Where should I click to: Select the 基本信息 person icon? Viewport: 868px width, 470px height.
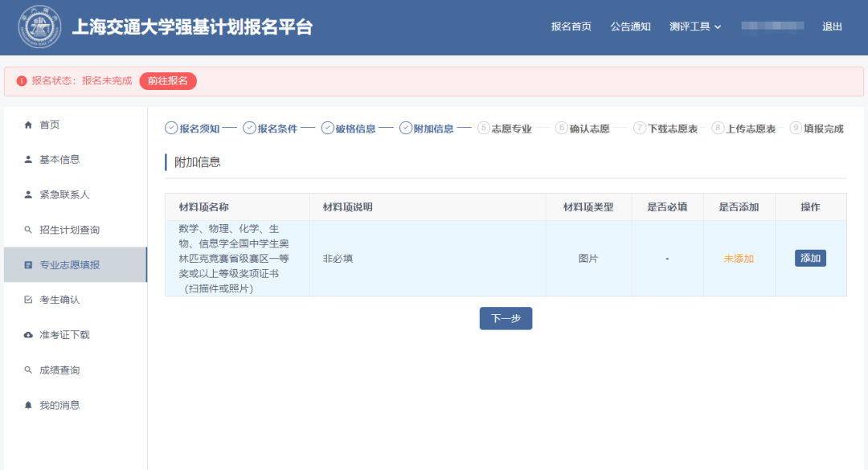point(29,159)
